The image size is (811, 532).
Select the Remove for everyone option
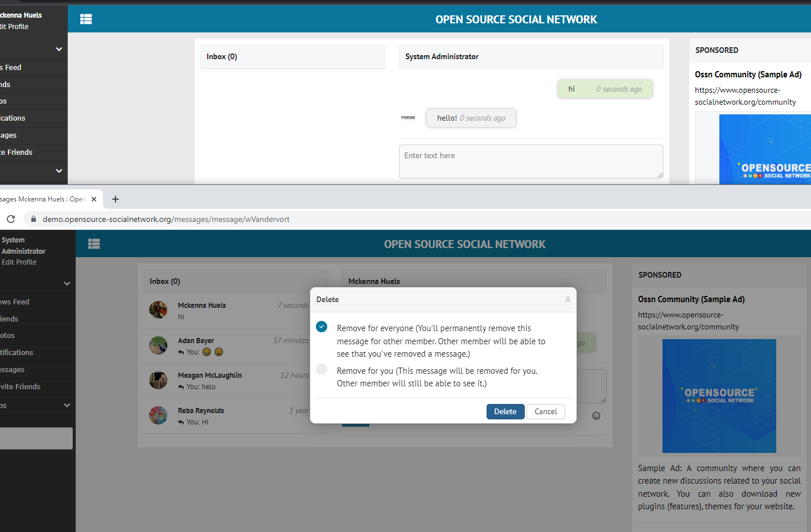point(322,327)
